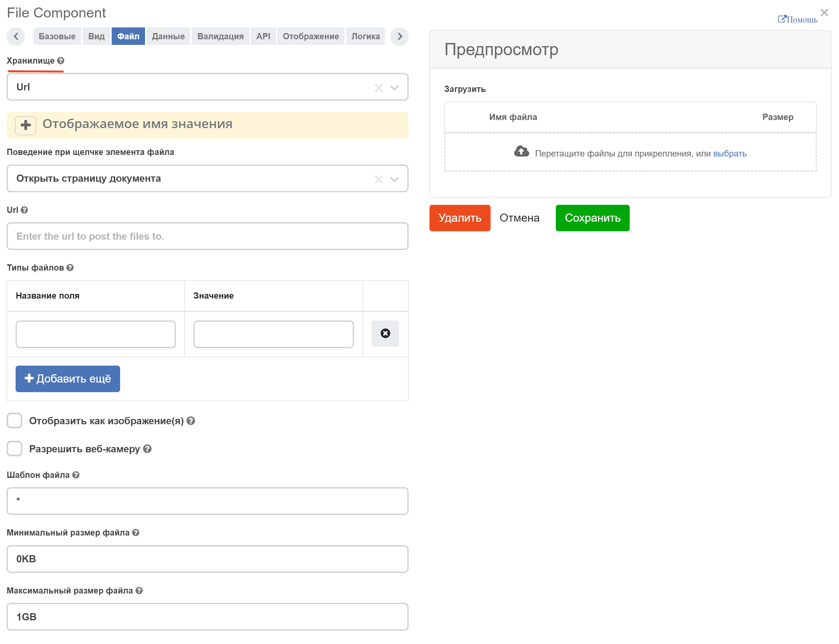The width and height of the screenshot is (839, 644).
Task: Click the Удалить button
Action: click(x=460, y=218)
